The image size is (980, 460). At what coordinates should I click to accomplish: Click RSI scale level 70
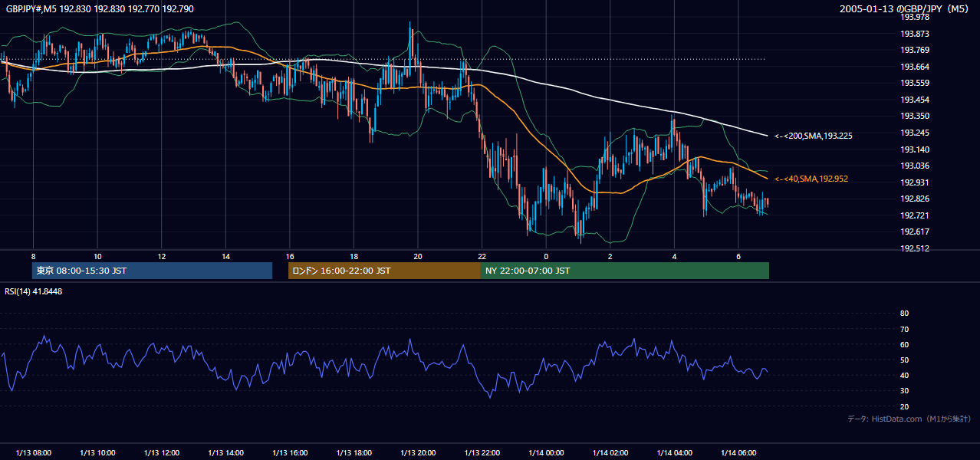point(904,329)
